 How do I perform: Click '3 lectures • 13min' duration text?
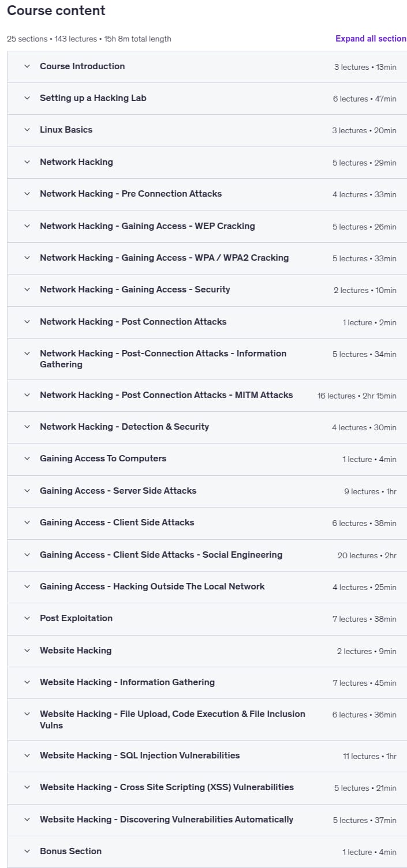pos(365,67)
